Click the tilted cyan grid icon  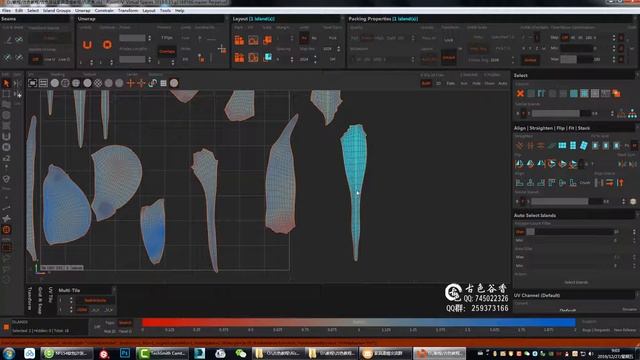pyautogui.click(x=584, y=145)
